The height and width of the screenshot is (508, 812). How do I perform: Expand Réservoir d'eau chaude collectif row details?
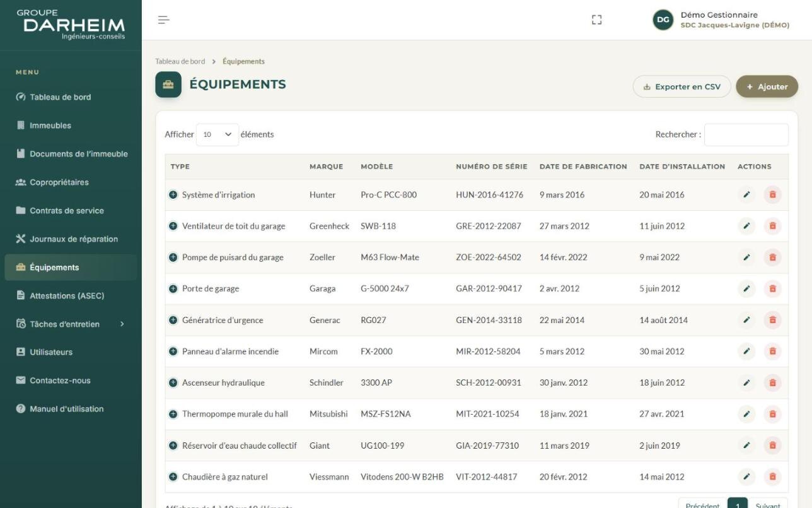173,446
